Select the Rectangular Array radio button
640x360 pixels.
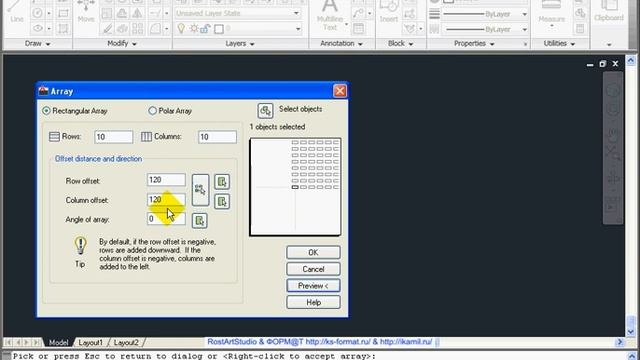tap(47, 111)
